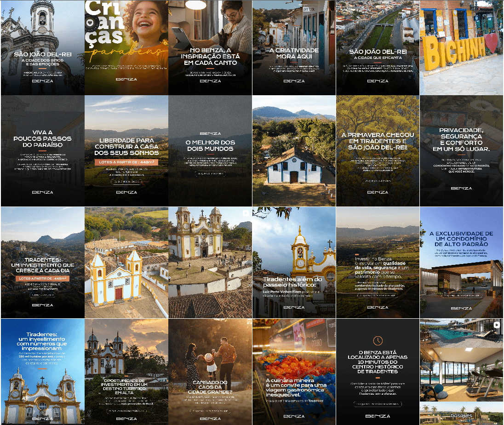
Task: Click the reel icon on the Tiradentes church square post
Action: (x=246, y=213)
